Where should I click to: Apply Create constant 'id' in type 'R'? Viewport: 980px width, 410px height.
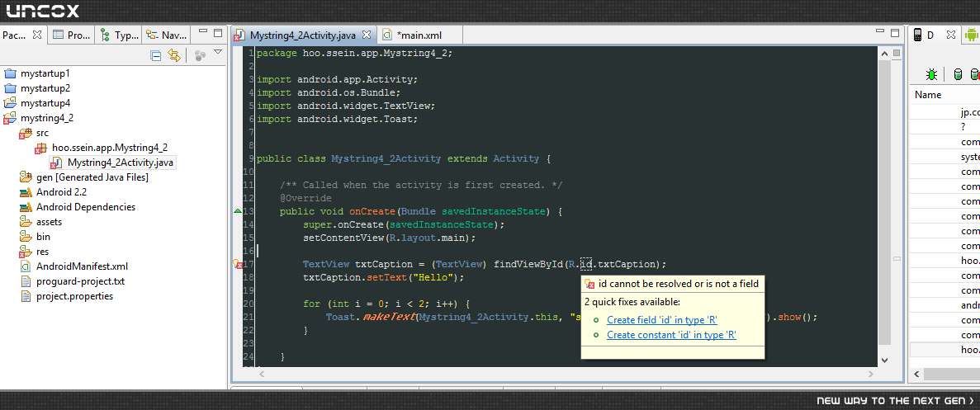(x=671, y=335)
